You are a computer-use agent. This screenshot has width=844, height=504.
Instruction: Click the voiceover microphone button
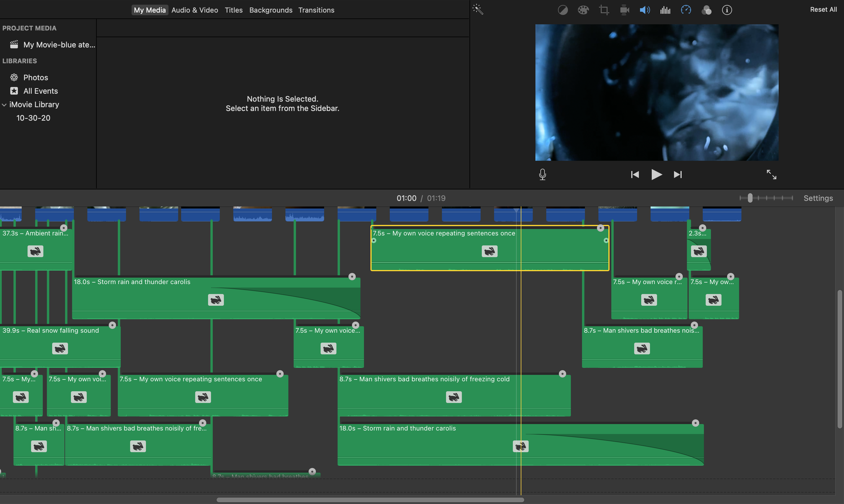pos(542,175)
